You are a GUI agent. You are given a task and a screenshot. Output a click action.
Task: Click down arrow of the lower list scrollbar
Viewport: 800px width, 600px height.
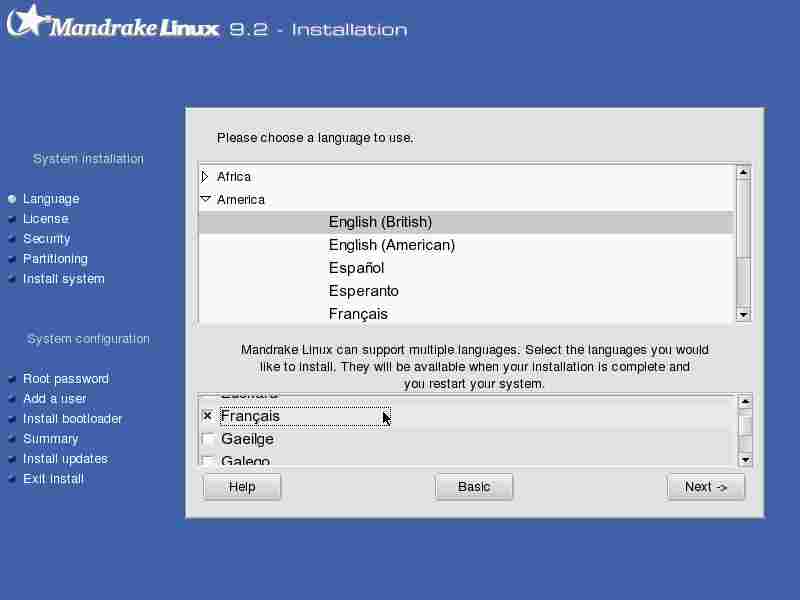[x=745, y=460]
